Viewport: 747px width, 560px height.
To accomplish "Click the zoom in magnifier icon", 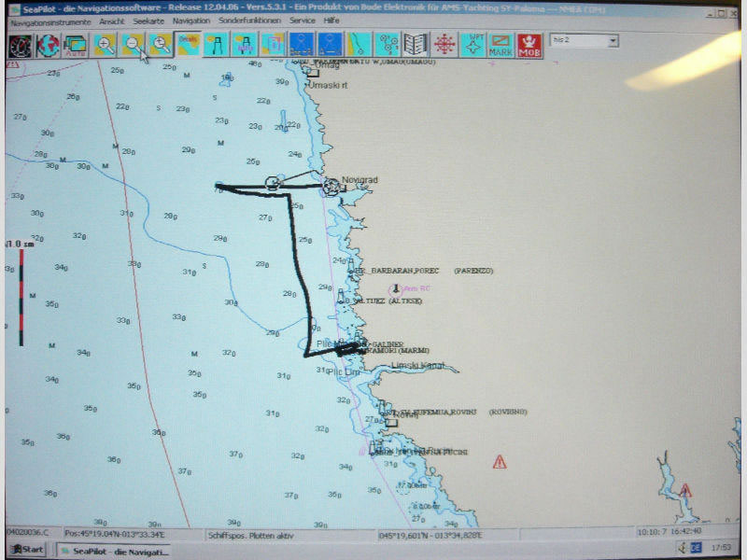I will [106, 44].
